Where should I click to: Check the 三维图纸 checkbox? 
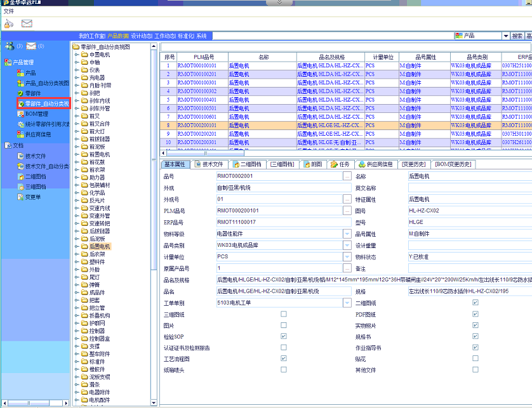[284, 314]
